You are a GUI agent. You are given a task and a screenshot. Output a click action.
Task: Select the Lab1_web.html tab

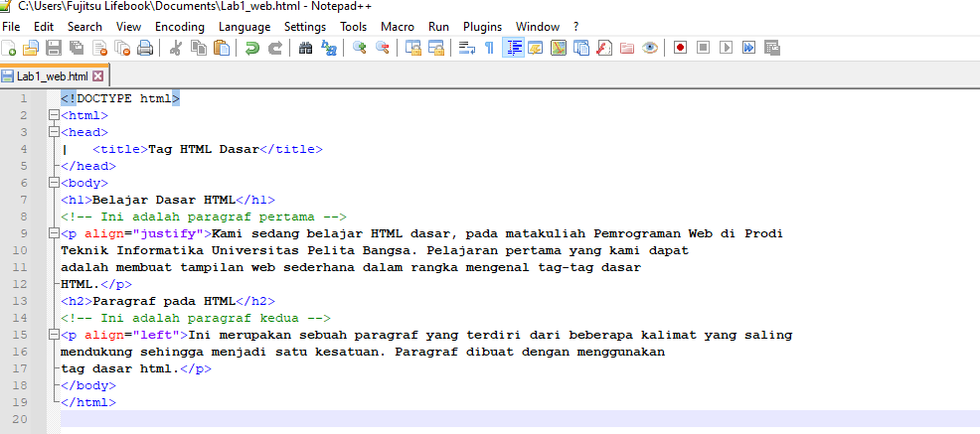point(55,76)
